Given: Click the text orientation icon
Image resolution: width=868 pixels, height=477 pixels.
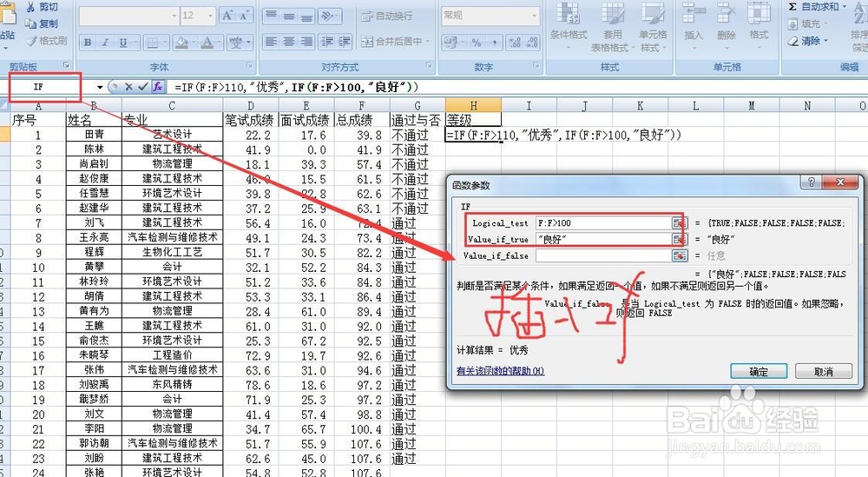Looking at the screenshot, I should 327,16.
